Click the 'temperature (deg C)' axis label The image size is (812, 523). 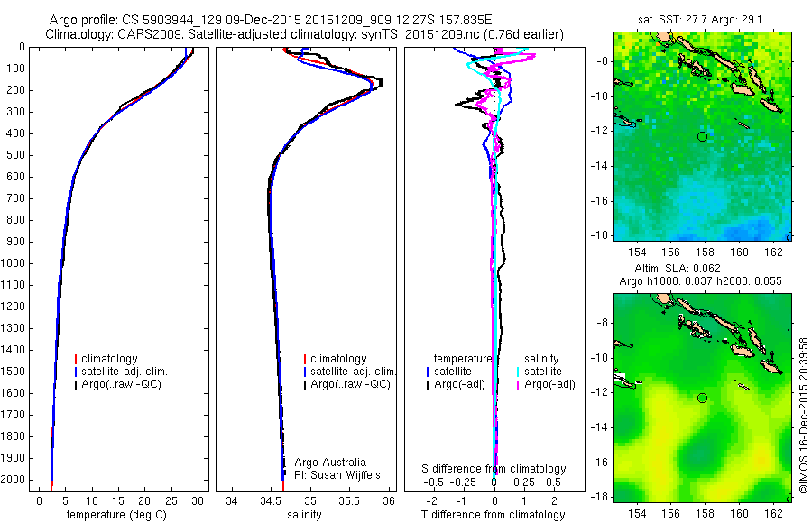click(117, 515)
